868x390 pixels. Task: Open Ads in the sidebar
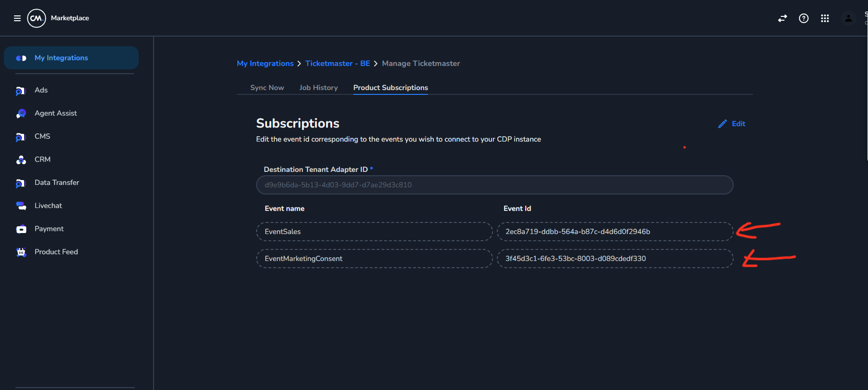[x=41, y=90]
